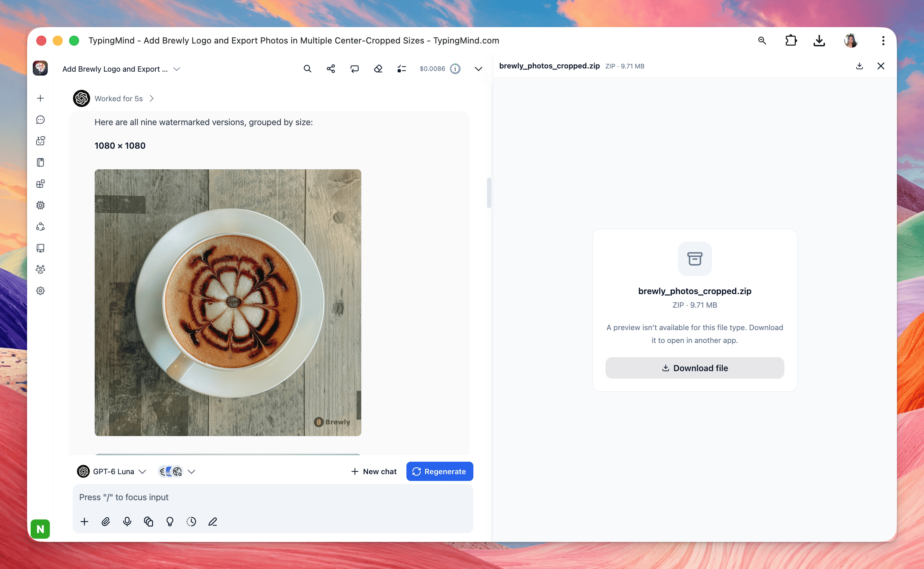Click the lightbulb icon in input toolbar
Image resolution: width=924 pixels, height=569 pixels.
coord(170,521)
